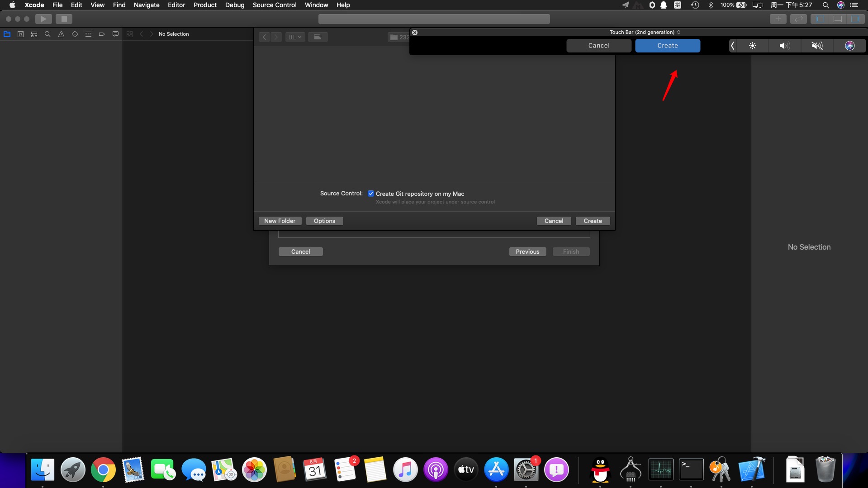
Task: Tap the Touch Bar volume control
Action: click(785, 46)
